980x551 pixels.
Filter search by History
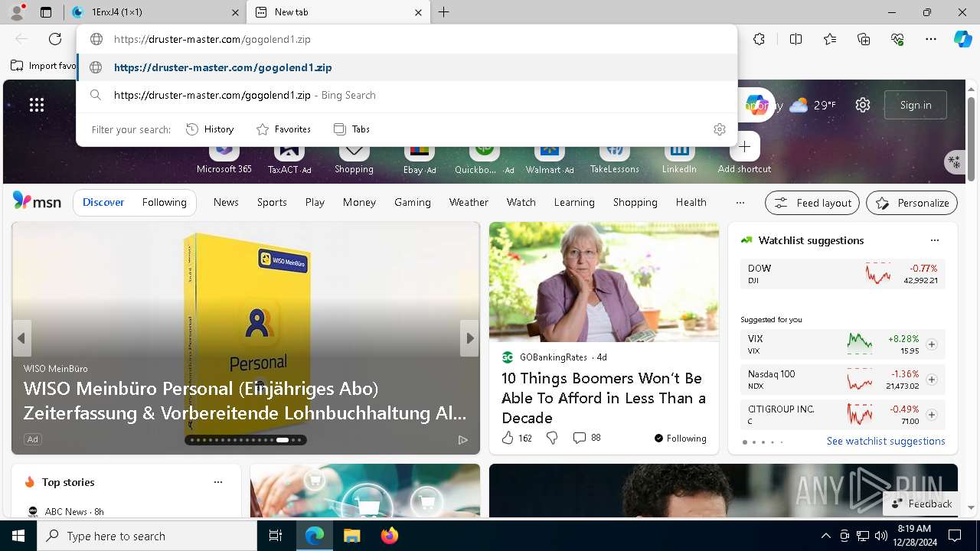coord(210,129)
